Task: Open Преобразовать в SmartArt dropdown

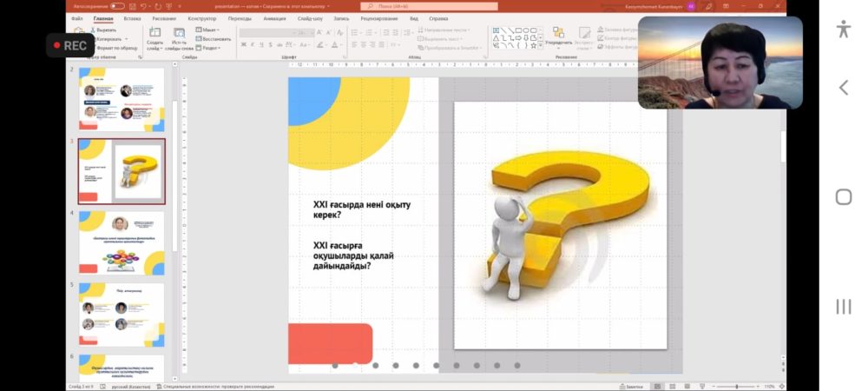Action: pos(451,48)
